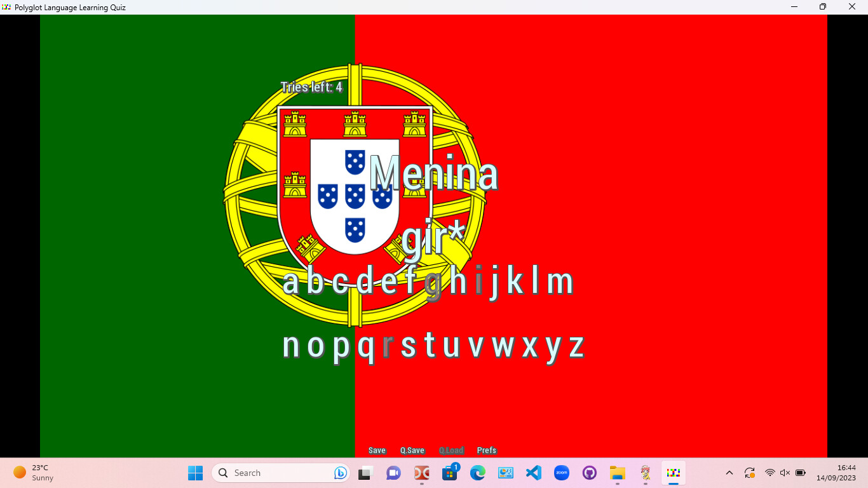Click the taskbar Search field
868x488 pixels.
pyautogui.click(x=280, y=473)
